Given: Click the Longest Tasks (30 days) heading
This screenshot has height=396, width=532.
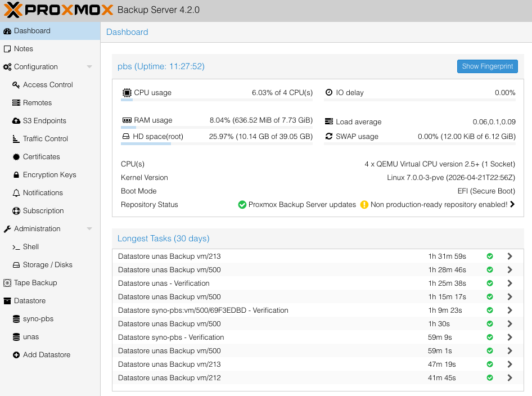Looking at the screenshot, I should click(163, 238).
